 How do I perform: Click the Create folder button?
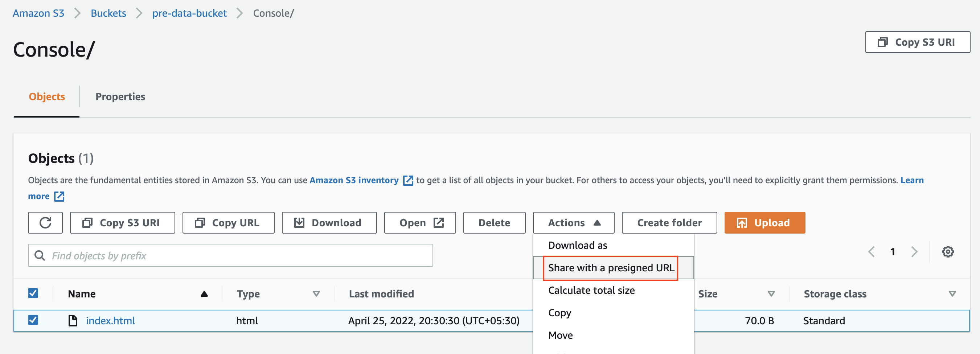669,222
